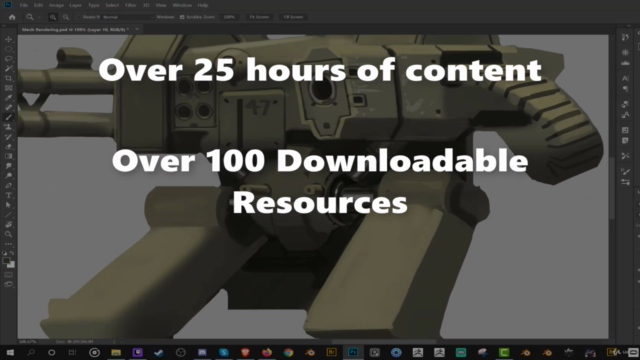Select the Elliptical Marquee tool
Viewport: 640px width, 360px height.
[8, 49]
